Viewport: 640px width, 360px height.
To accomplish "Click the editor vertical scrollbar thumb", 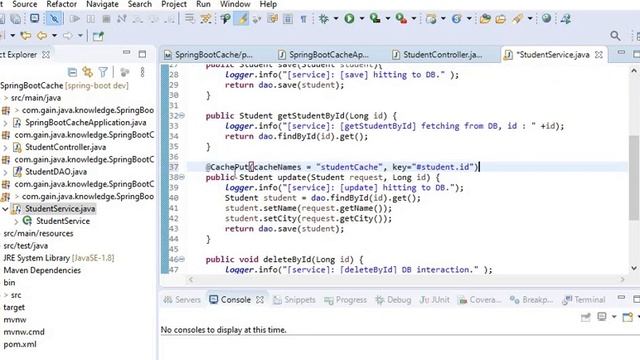I will coord(633,178).
